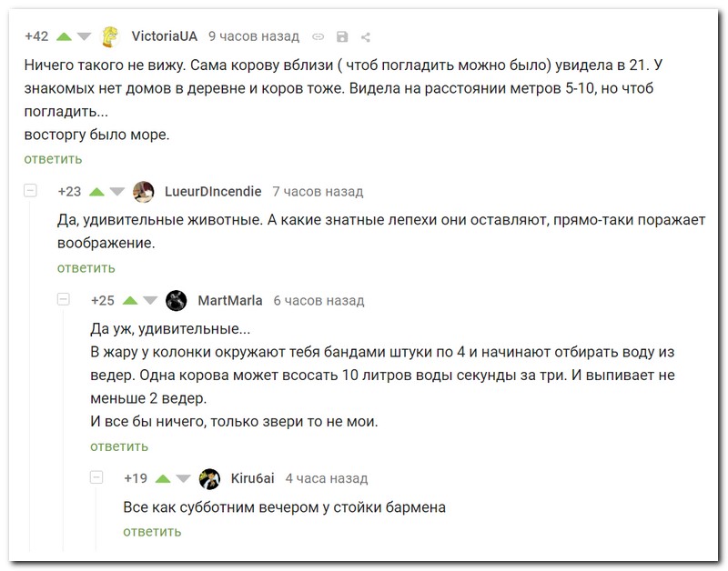Downvote LueurDIncendie's comment
The width and height of the screenshot is (728, 571).
117,192
